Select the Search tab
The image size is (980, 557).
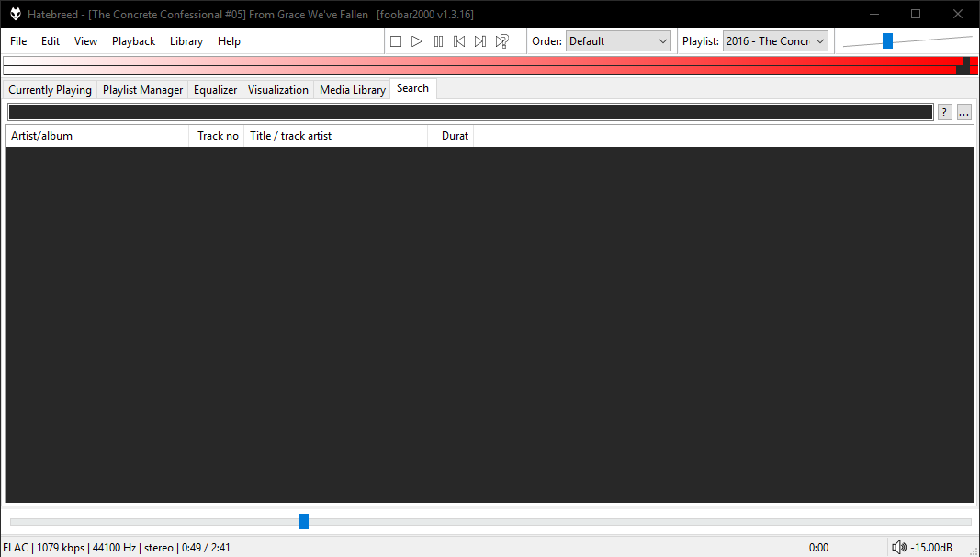click(x=412, y=89)
